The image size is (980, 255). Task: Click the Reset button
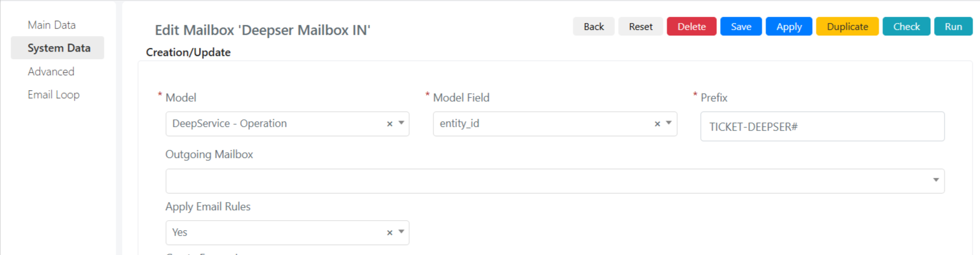(640, 27)
